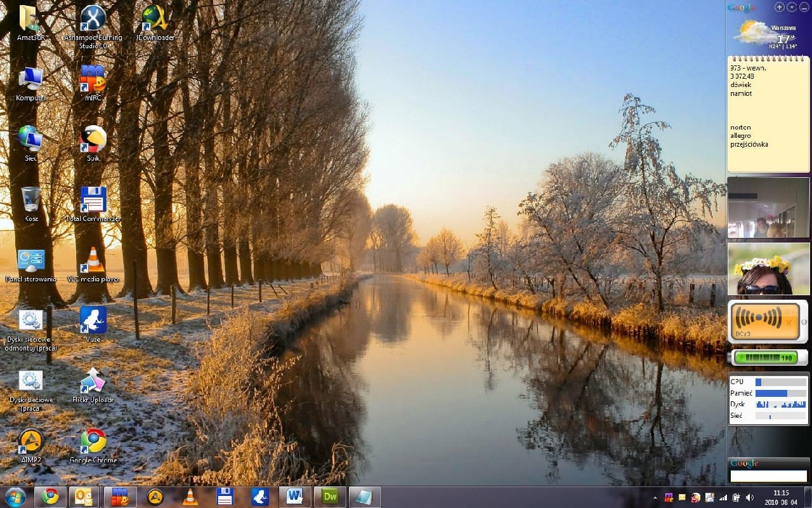The width and height of the screenshot is (812, 508).
Task: Click Microsoft Word in the taskbar
Action: coord(295,497)
